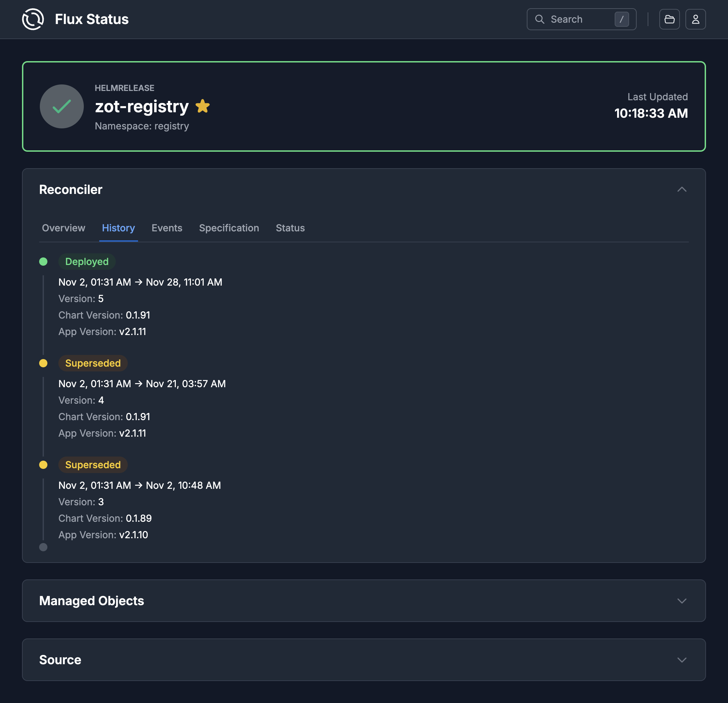Toggle the favorite star for zot-registry
Image resolution: width=728 pixels, height=703 pixels.
click(x=202, y=106)
